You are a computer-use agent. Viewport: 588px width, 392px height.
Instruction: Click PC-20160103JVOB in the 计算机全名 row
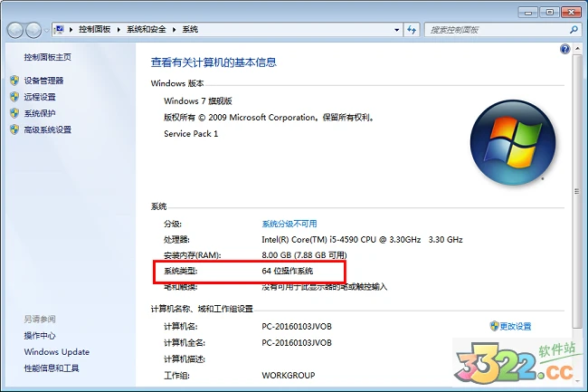pyautogui.click(x=297, y=343)
